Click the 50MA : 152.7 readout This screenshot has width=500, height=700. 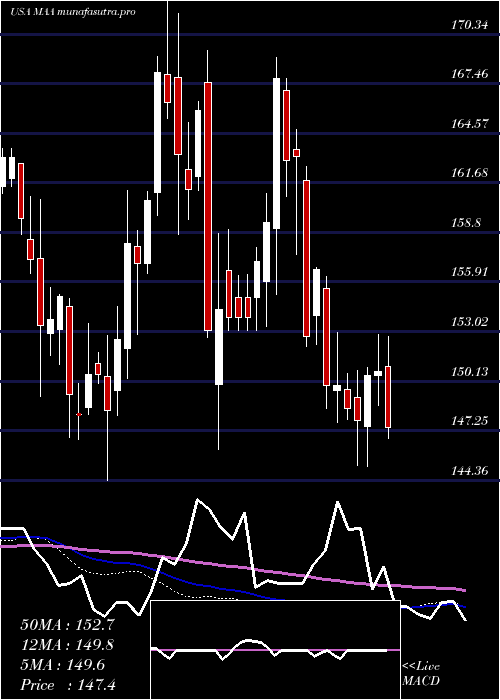pyautogui.click(x=67, y=625)
